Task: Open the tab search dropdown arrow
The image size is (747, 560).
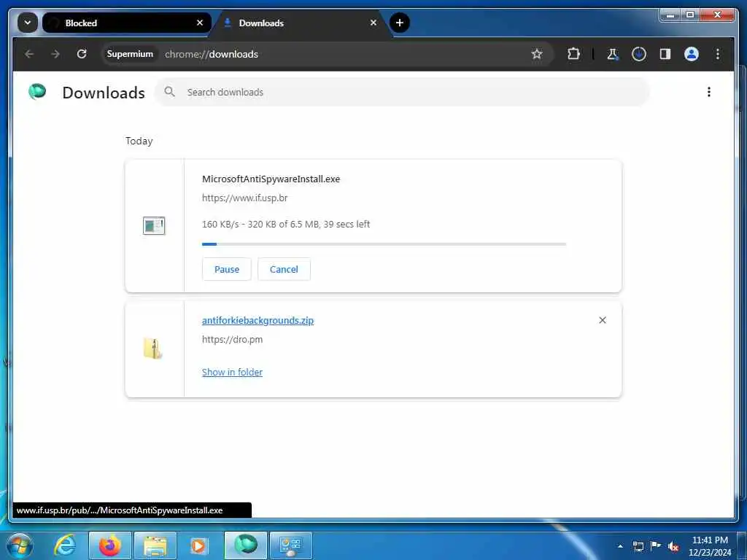Action: click(x=28, y=23)
